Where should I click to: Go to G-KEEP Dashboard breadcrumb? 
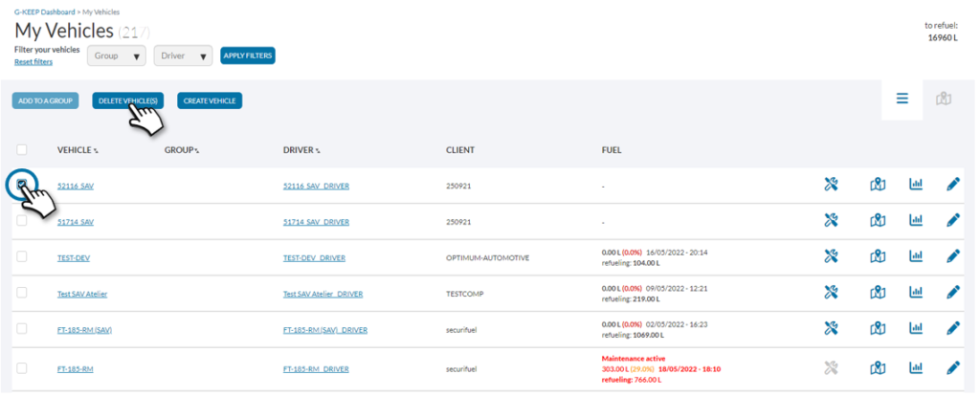pyautogui.click(x=45, y=11)
